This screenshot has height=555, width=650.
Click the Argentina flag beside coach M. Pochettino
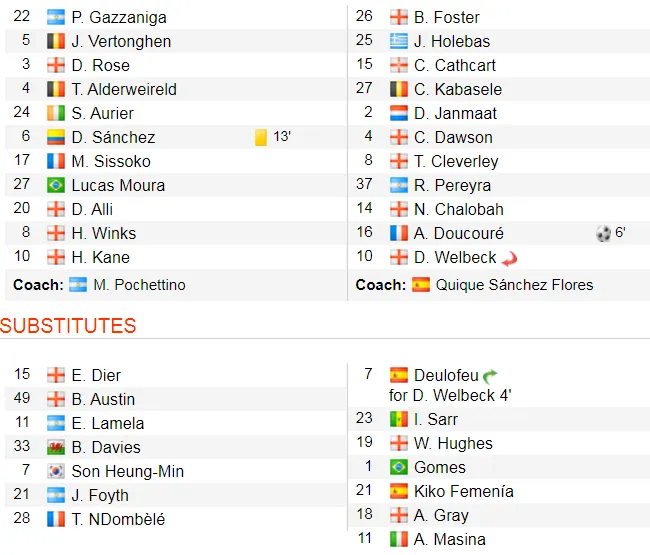(78, 285)
